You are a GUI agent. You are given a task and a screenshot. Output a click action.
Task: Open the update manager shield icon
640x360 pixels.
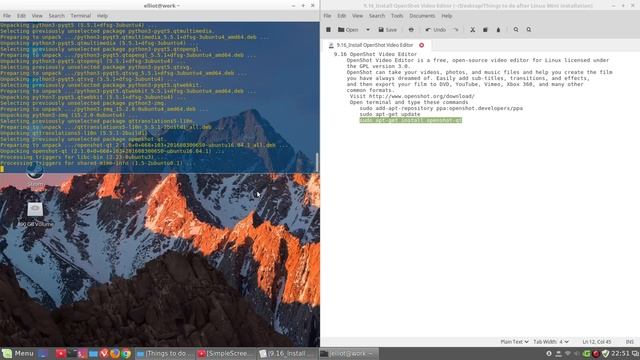pyautogui.click(x=606, y=353)
